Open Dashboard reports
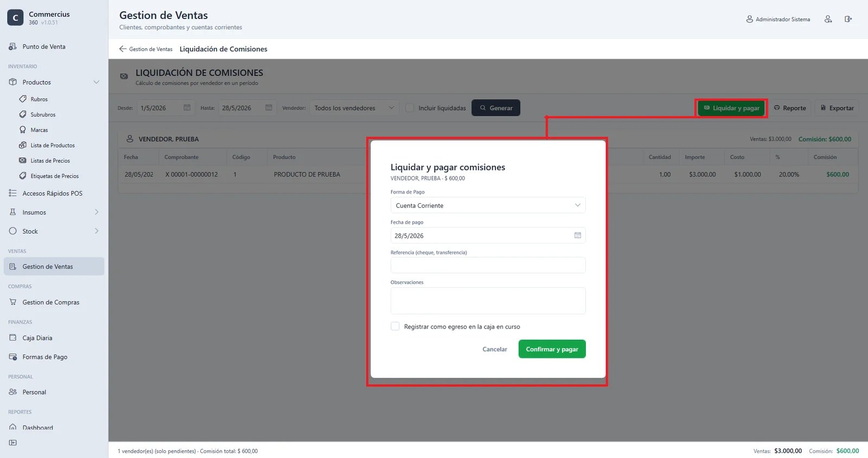 pos(37,428)
